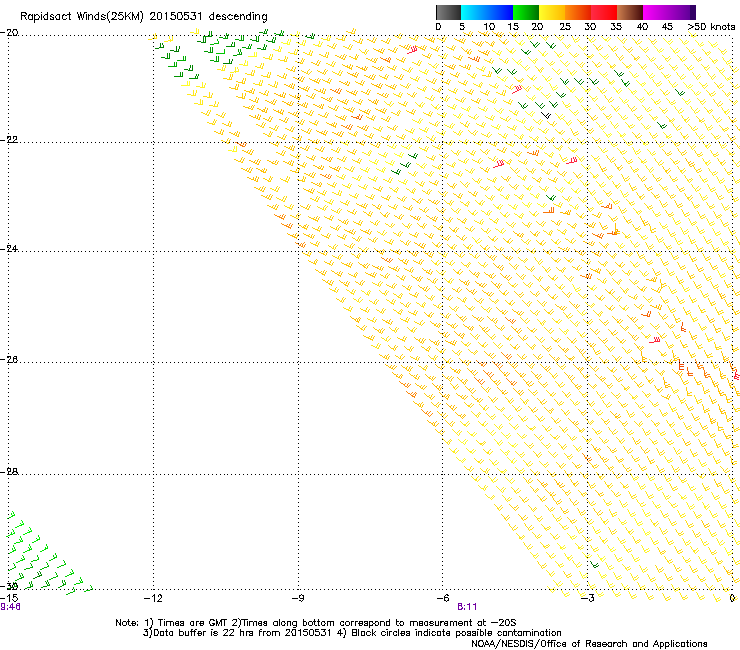Click the red 30-35 knots legend swatch
Screen dimensions: 740x650
[x=604, y=12]
